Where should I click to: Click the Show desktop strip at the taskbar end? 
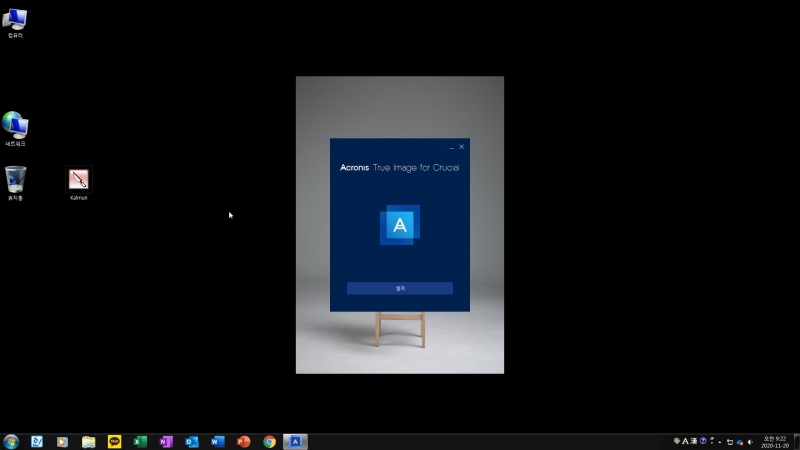pyautogui.click(x=796, y=442)
